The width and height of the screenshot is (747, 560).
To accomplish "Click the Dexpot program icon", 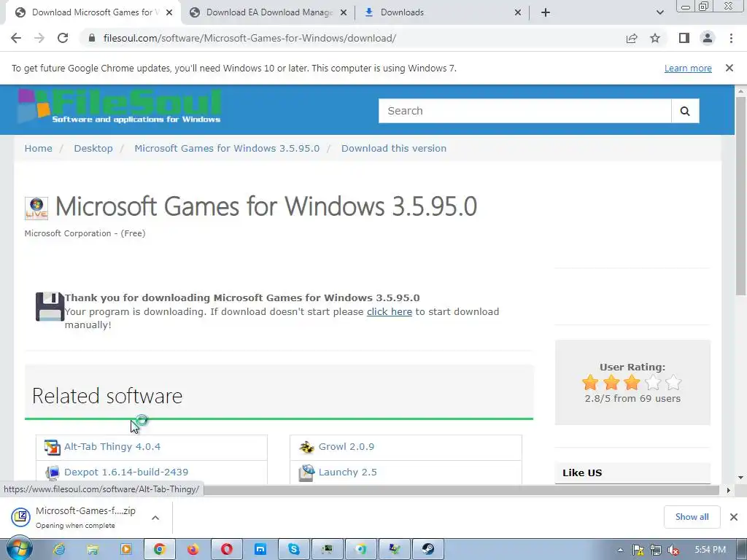I will click(x=52, y=472).
